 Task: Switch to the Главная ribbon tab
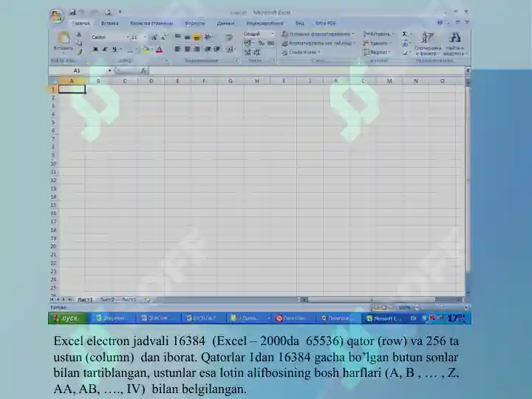[81, 24]
